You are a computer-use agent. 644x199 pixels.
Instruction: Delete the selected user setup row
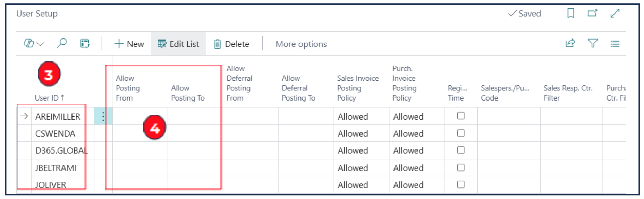(x=231, y=44)
